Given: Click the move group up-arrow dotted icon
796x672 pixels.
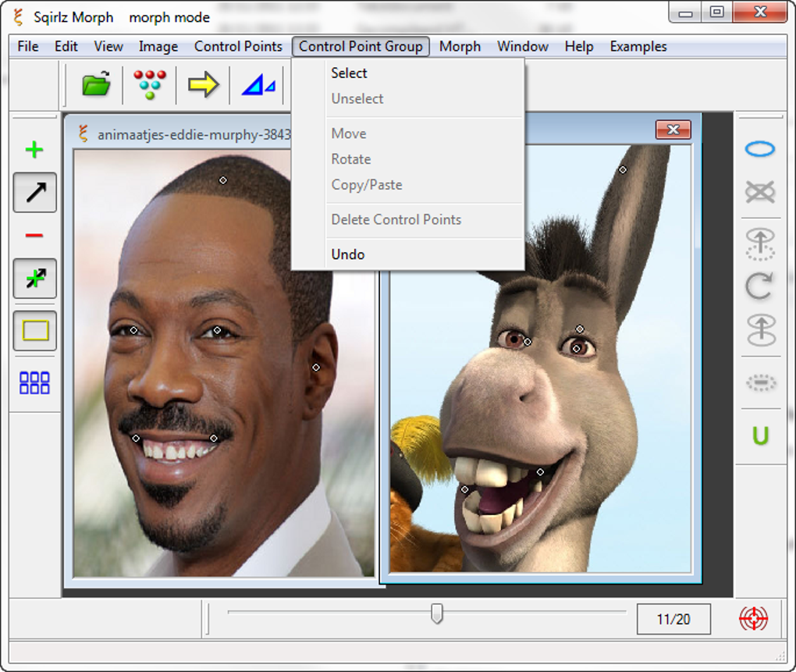Looking at the screenshot, I should coord(760,244).
